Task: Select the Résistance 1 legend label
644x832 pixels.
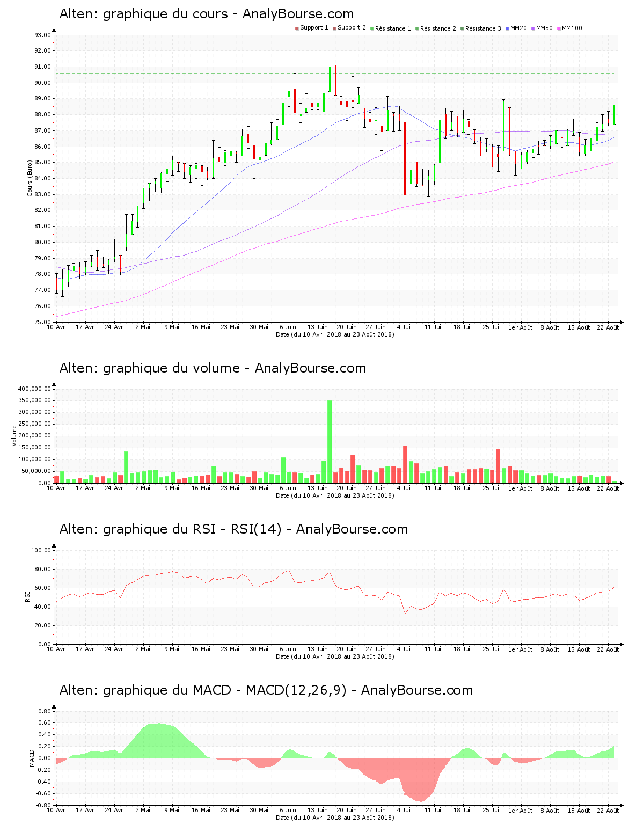Action: [x=393, y=28]
